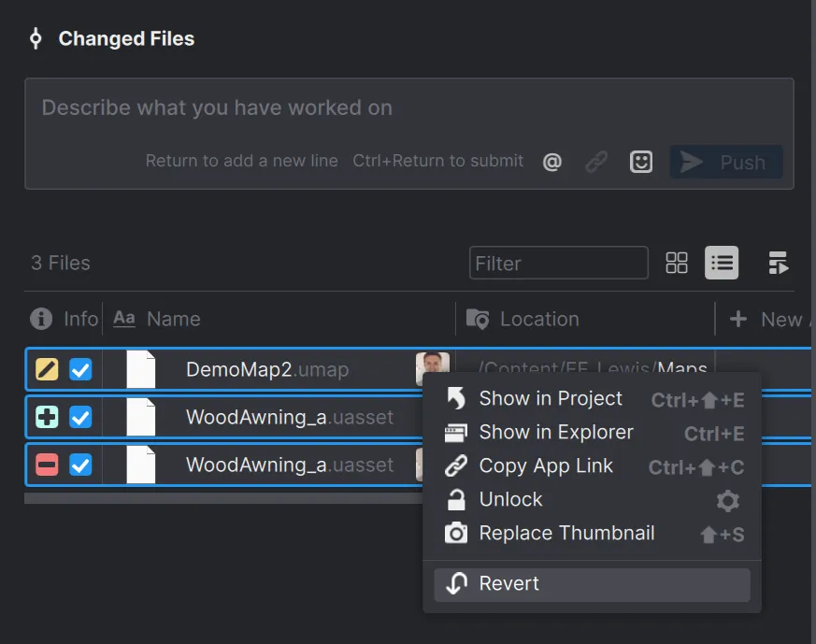Image resolution: width=816 pixels, height=644 pixels.
Task: Click inside the Filter field
Action: [x=558, y=263]
